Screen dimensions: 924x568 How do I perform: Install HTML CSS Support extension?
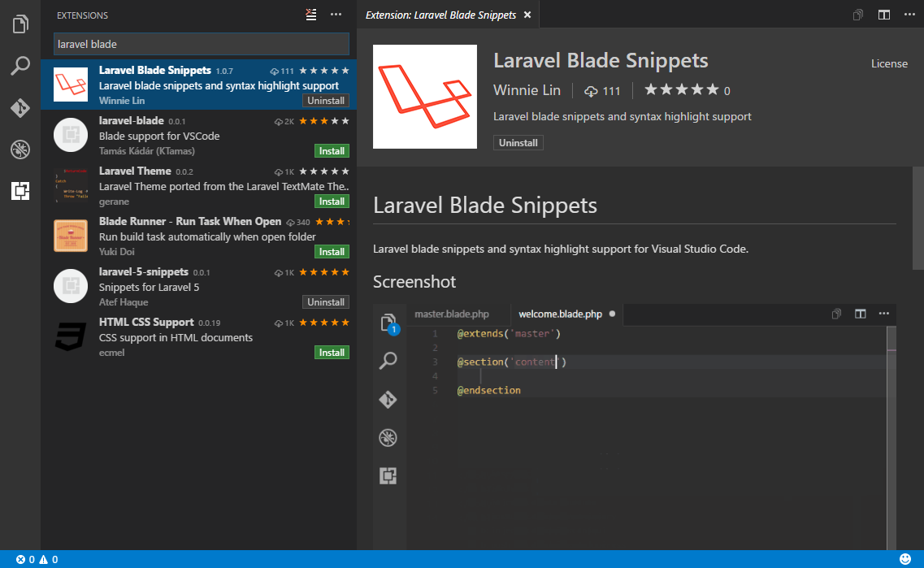click(332, 353)
